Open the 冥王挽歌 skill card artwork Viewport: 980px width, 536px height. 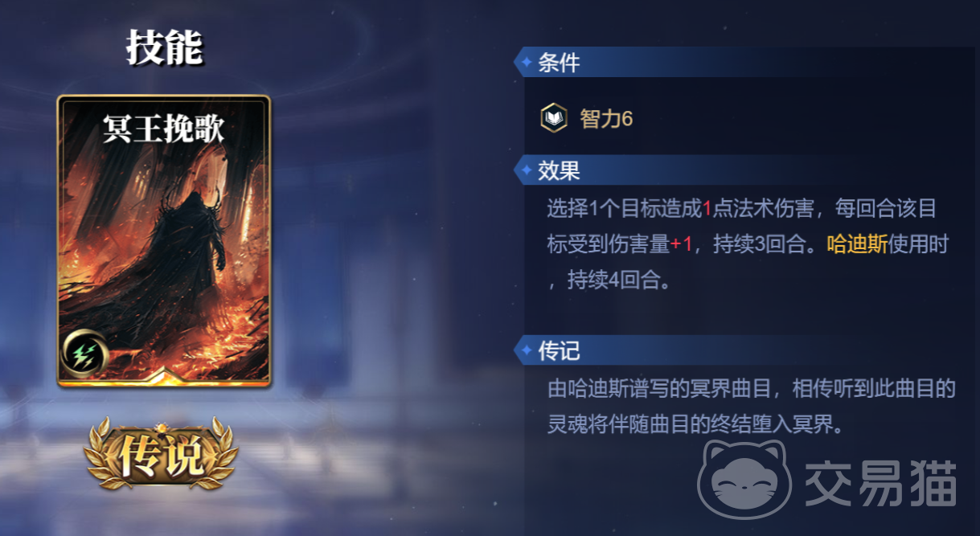pyautogui.click(x=164, y=241)
